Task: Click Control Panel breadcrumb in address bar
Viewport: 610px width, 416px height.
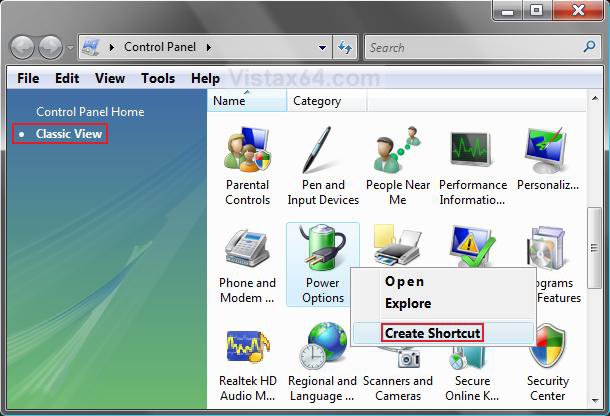Action: (x=160, y=47)
